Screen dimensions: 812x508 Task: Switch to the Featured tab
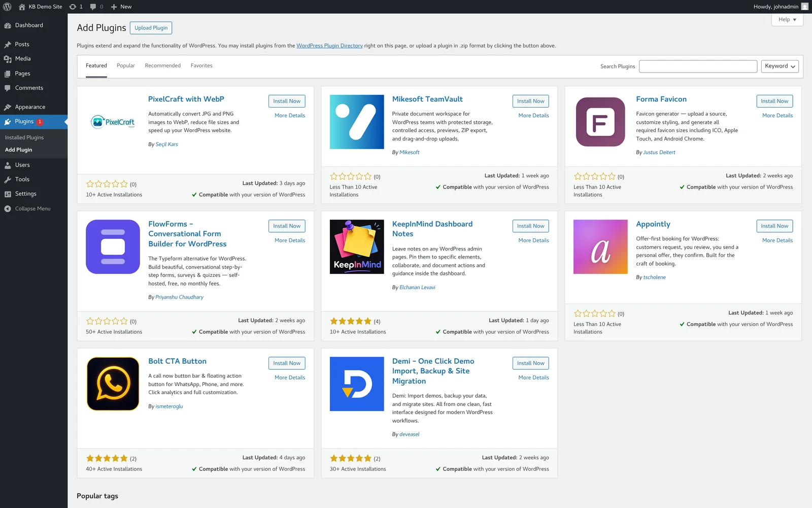tap(96, 66)
